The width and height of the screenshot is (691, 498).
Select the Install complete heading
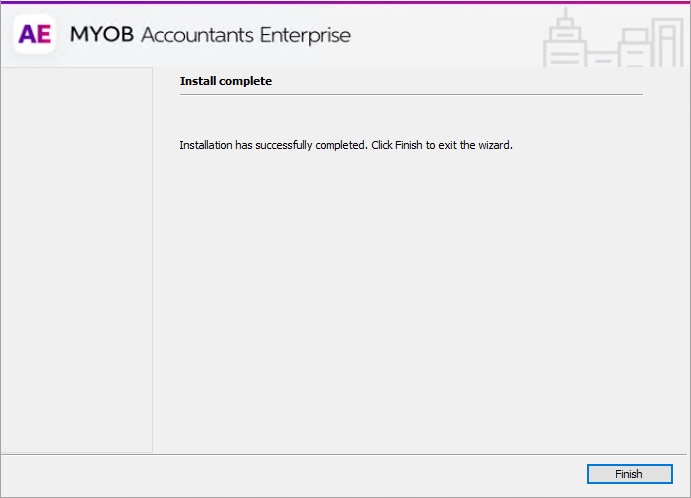point(226,81)
